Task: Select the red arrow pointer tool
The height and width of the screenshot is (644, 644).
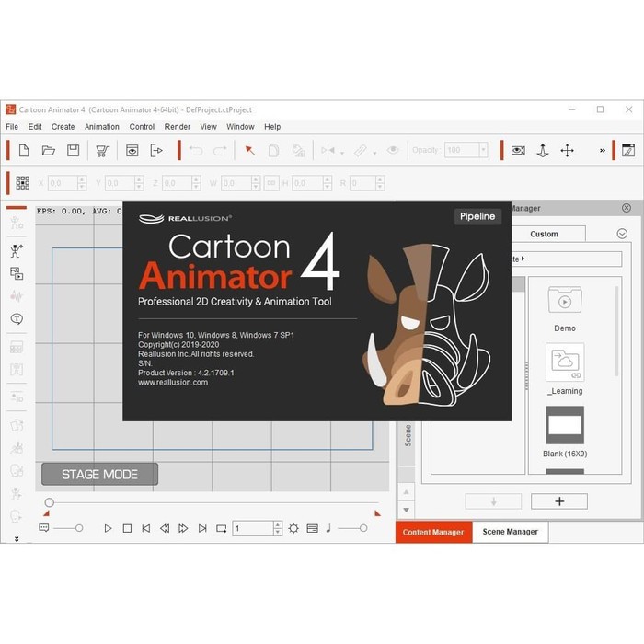Action: 249,150
